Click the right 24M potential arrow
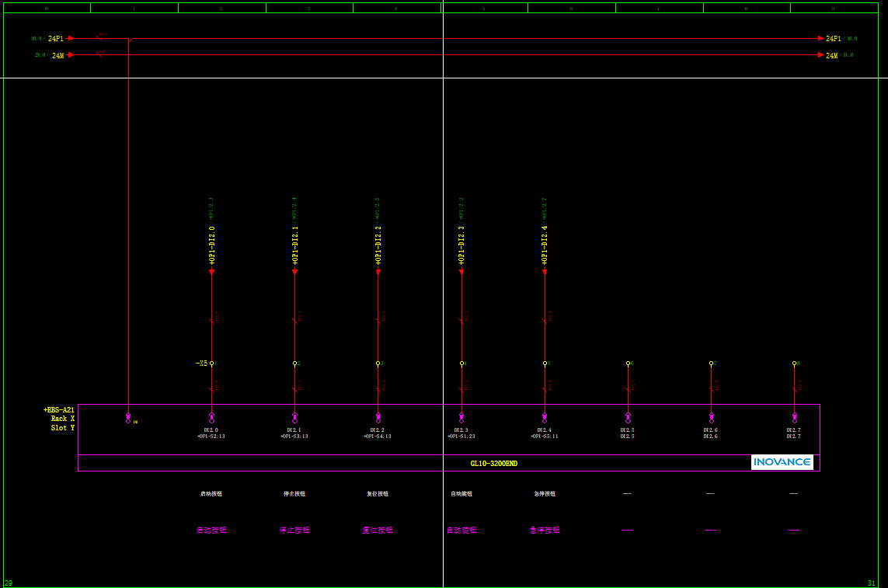Screen dimensions: 888x588 (x=821, y=55)
